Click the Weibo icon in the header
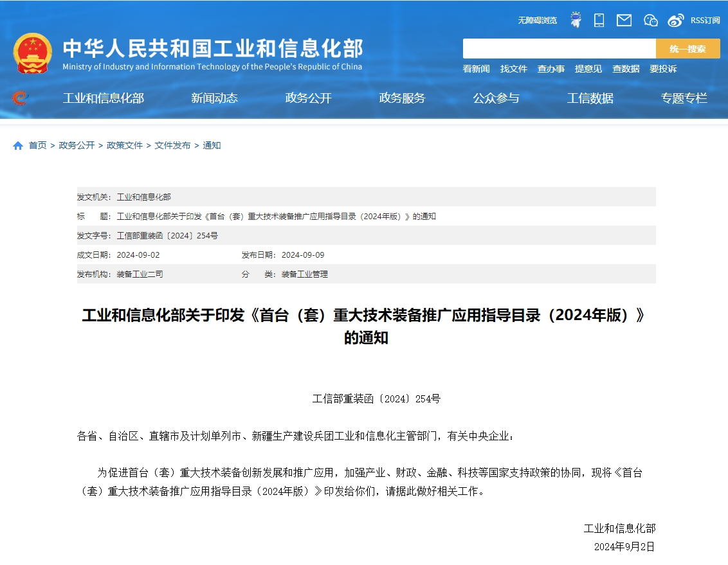The width and height of the screenshot is (728, 565). [676, 20]
